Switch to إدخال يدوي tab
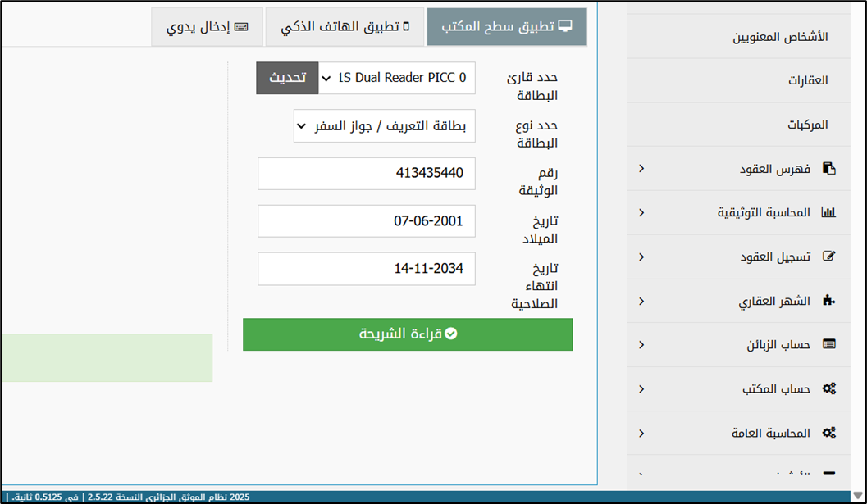867x504 pixels. tap(207, 27)
